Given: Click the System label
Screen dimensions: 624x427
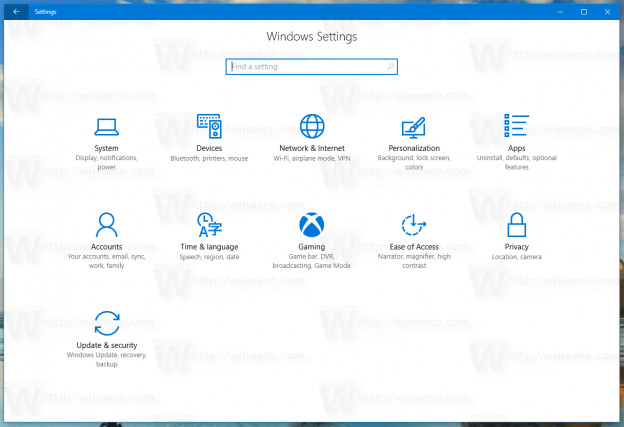Looking at the screenshot, I should click(x=106, y=148).
